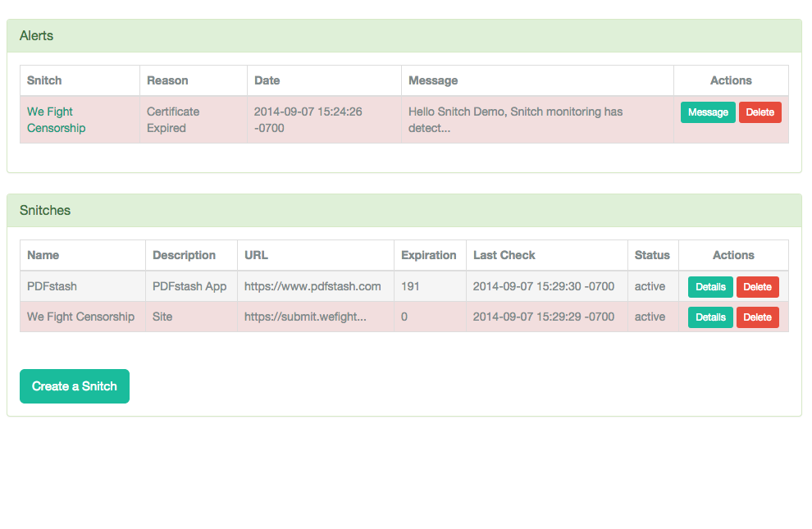
Task: Click the Expiration column header
Action: [428, 255]
